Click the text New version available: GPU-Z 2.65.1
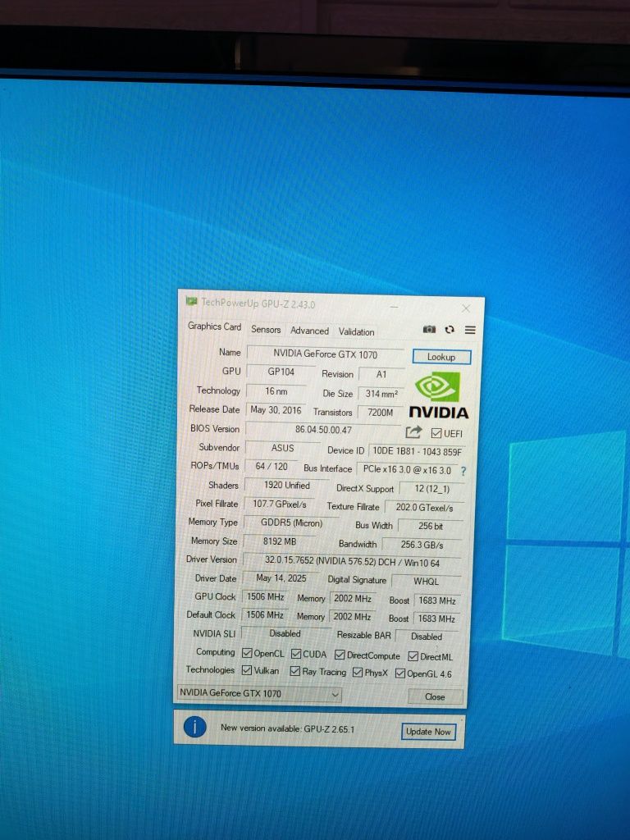630x840 pixels. click(x=288, y=728)
